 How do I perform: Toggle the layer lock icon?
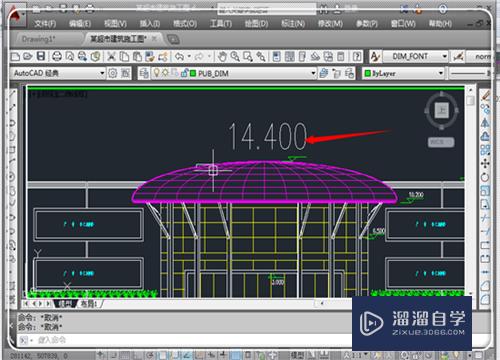point(184,73)
